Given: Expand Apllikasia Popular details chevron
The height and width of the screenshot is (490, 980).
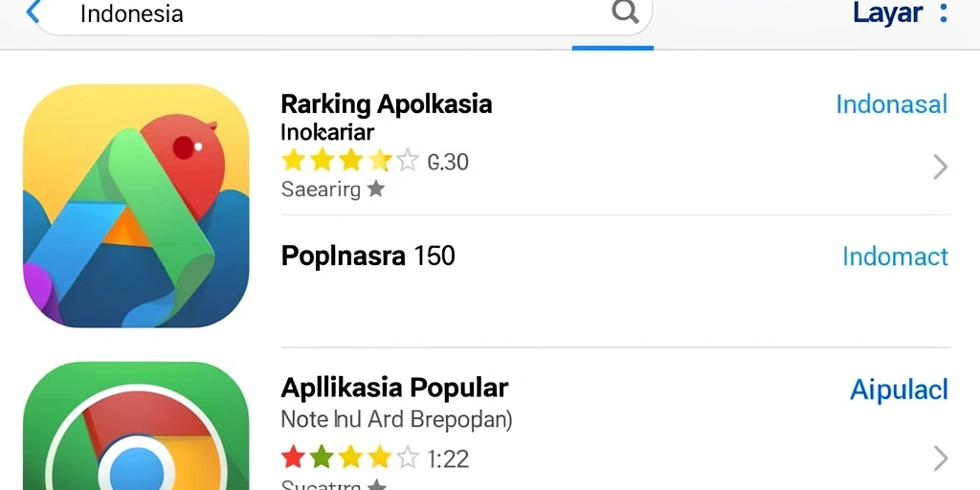Looking at the screenshot, I should [940, 458].
